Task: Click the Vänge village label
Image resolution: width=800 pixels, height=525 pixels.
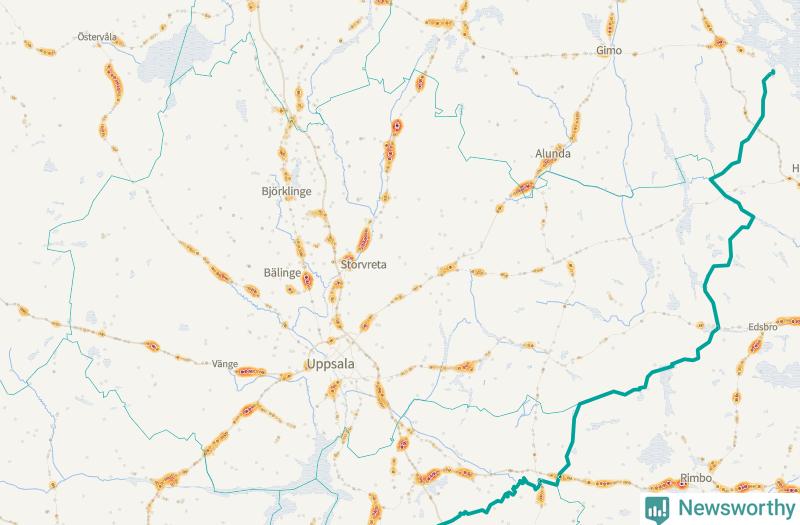Action: 225,364
